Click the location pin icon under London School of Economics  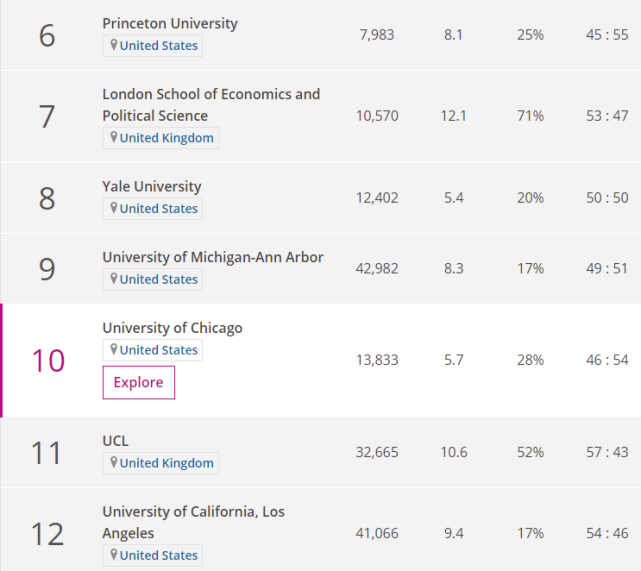tap(114, 138)
